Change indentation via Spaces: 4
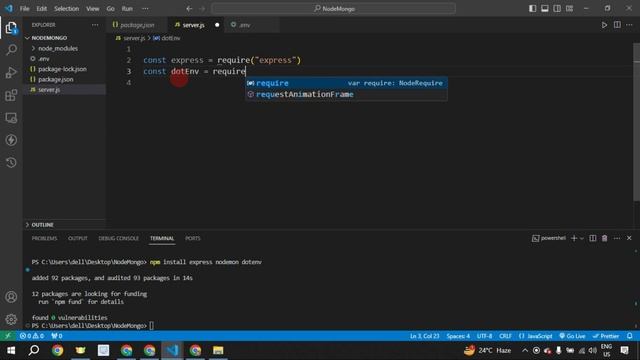 (458, 336)
